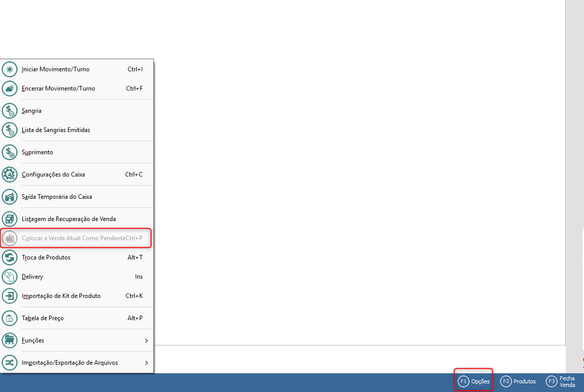The image size is (584, 392).
Task: Click the Ctrl+I shortcut text
Action: [135, 69]
